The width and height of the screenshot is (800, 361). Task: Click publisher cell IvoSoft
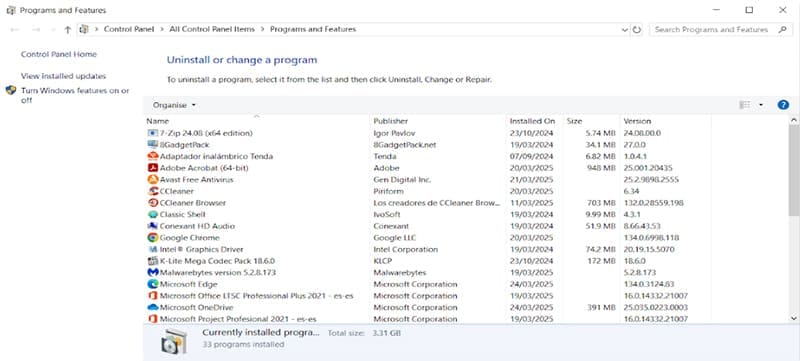(387, 215)
